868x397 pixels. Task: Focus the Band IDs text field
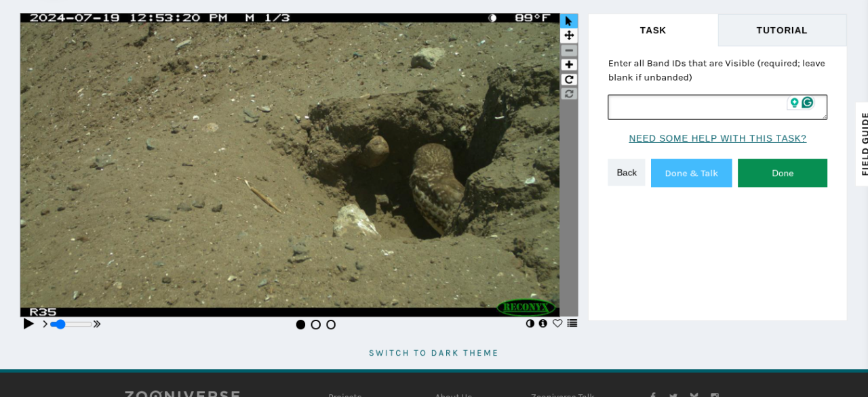coord(717,107)
